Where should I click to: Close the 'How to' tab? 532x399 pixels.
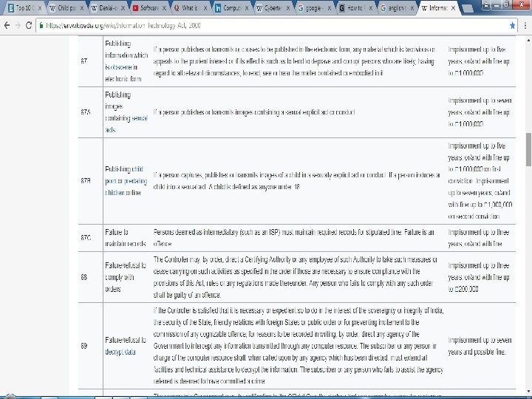tap(370, 8)
